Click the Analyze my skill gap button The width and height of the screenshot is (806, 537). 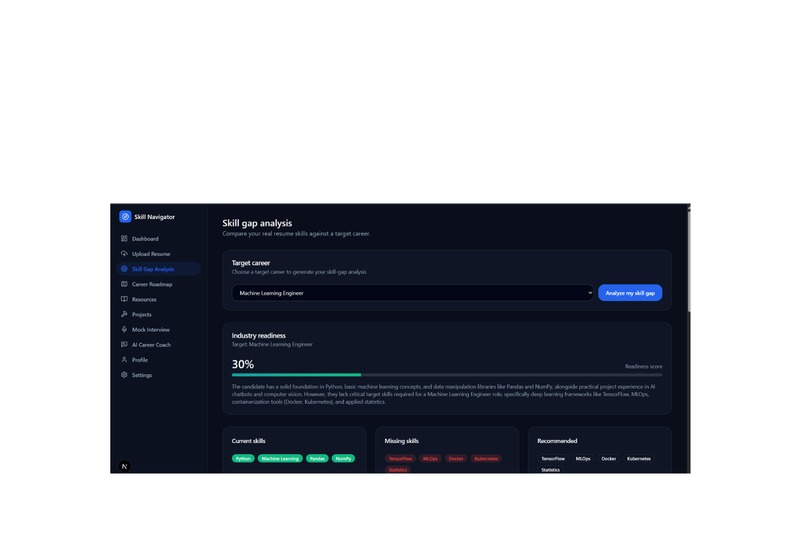click(630, 293)
